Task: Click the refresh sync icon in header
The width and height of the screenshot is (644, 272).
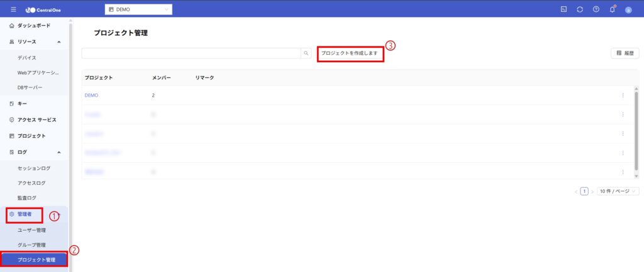Action: (579, 9)
